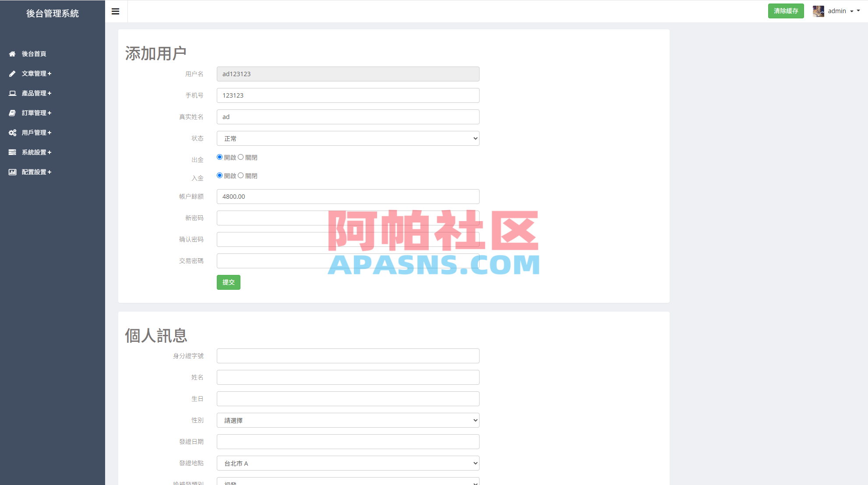Open the 後台首頁 home icon
868x485 pixels.
click(12, 54)
